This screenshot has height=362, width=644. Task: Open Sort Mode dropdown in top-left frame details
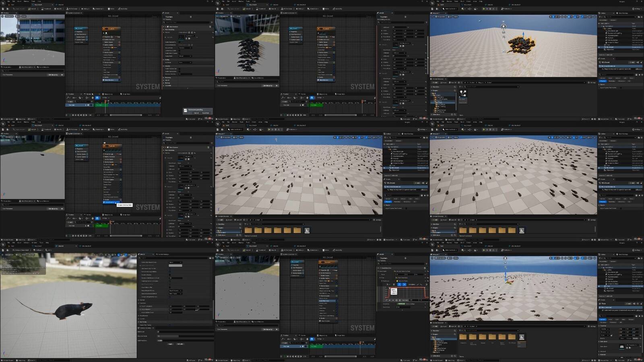[x=185, y=62]
